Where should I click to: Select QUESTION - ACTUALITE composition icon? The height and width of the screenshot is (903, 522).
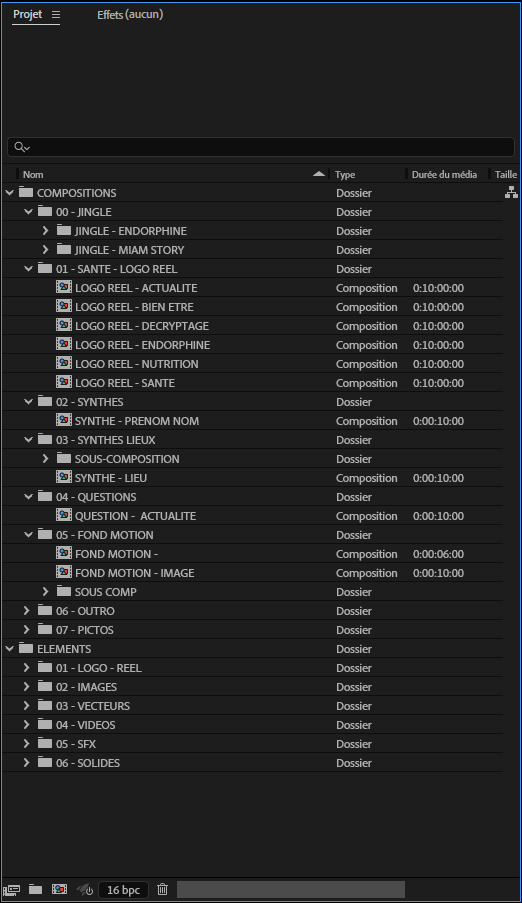point(64,515)
